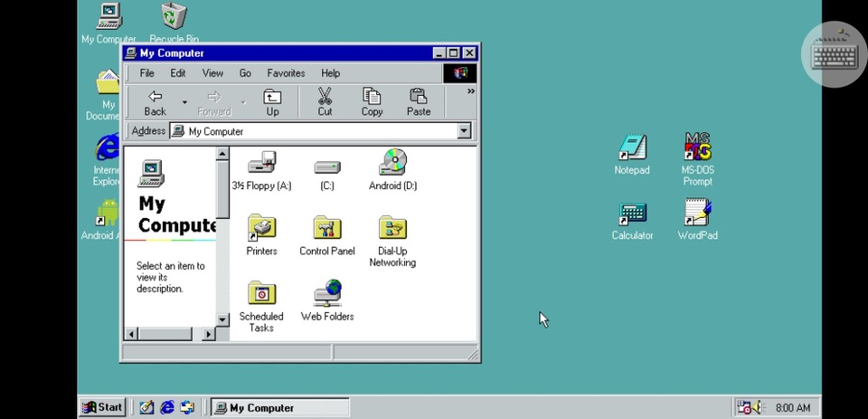
Task: Click the horizontal scroll right arrow
Action: pos(208,334)
